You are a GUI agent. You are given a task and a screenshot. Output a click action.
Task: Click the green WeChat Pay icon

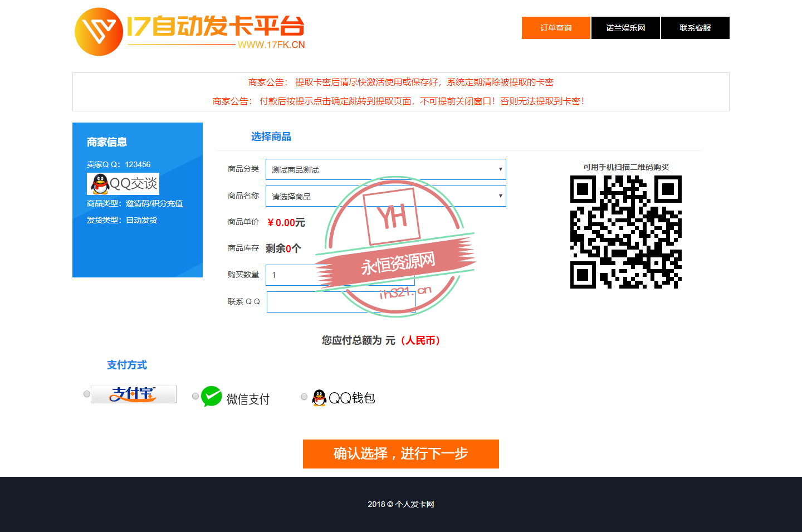(x=212, y=397)
